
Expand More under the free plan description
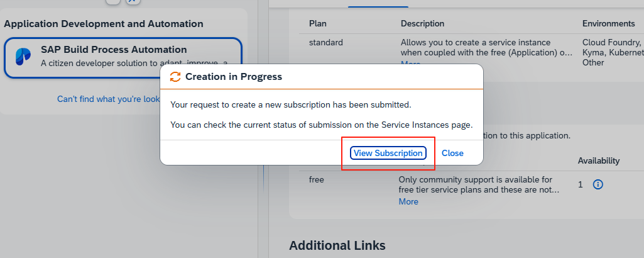[x=408, y=201]
